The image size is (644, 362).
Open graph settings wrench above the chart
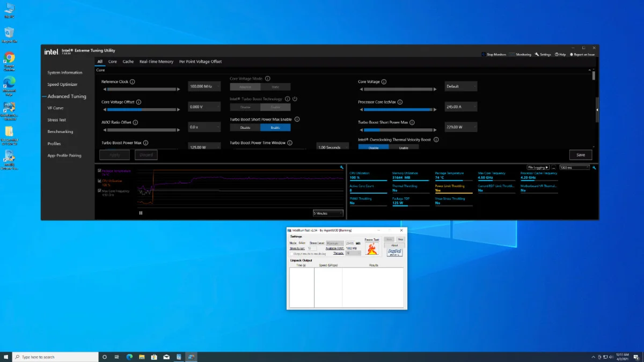point(342,167)
